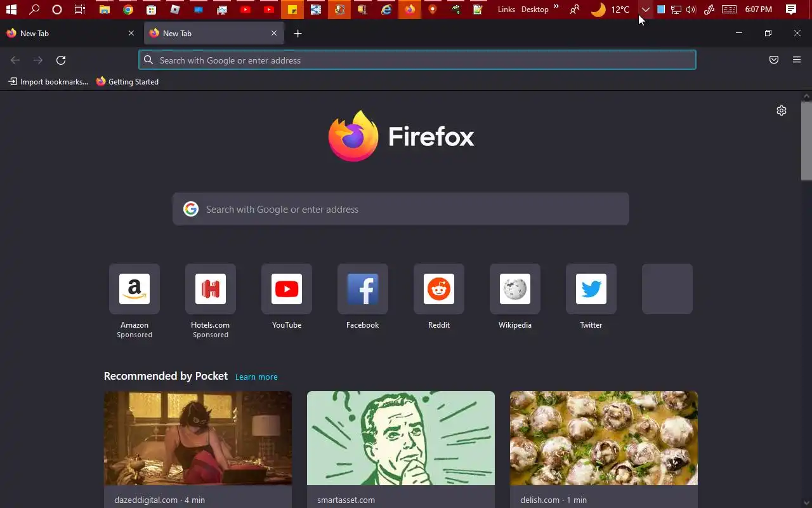Click the page vertical scrollbar thumb
This screenshot has width=812, height=508.
[806, 140]
